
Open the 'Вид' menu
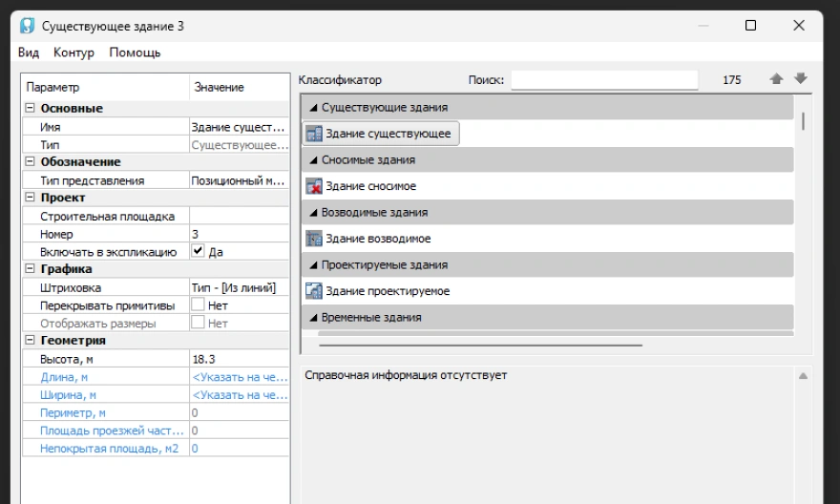29,52
